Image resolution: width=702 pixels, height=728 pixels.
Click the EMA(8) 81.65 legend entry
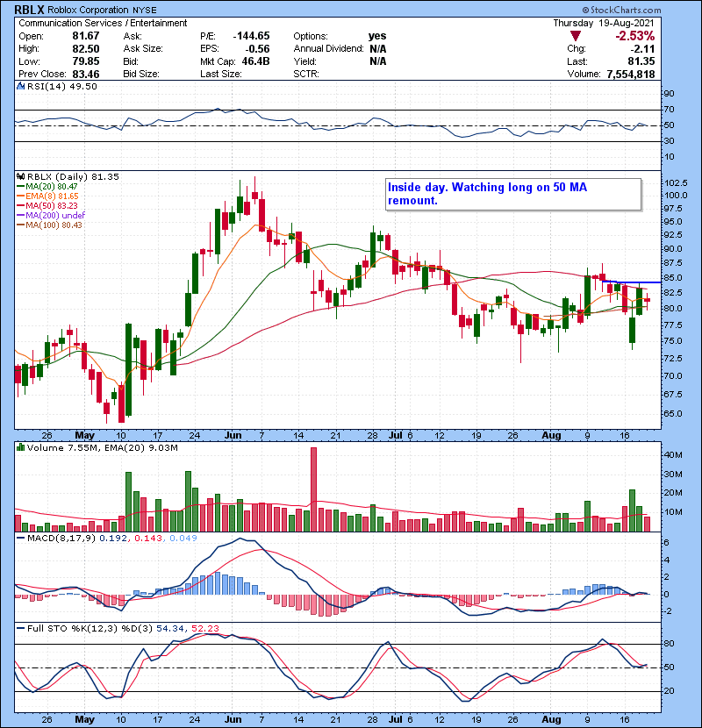pos(52,196)
